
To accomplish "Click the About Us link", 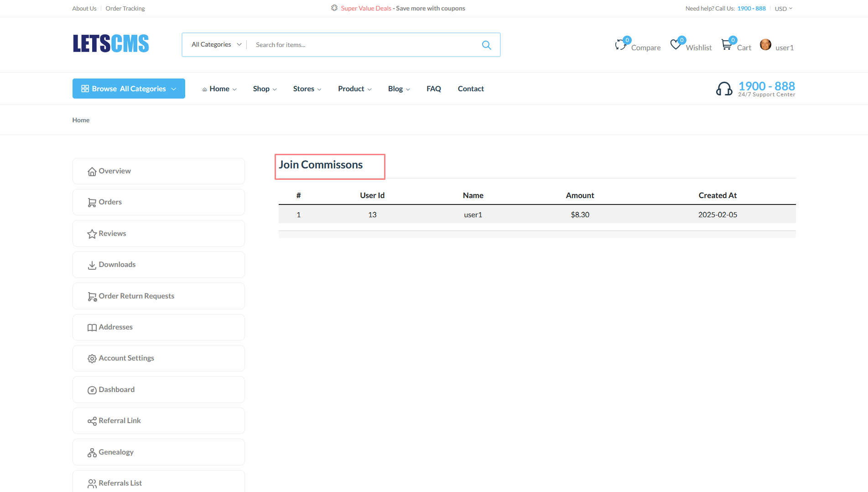I will coord(84,9).
